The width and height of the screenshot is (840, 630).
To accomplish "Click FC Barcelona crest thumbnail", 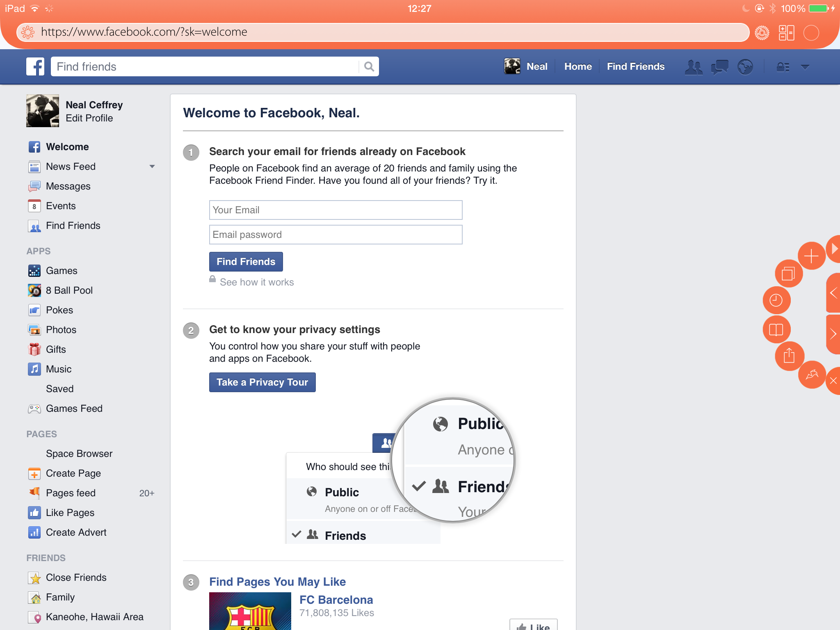I will click(x=250, y=611).
